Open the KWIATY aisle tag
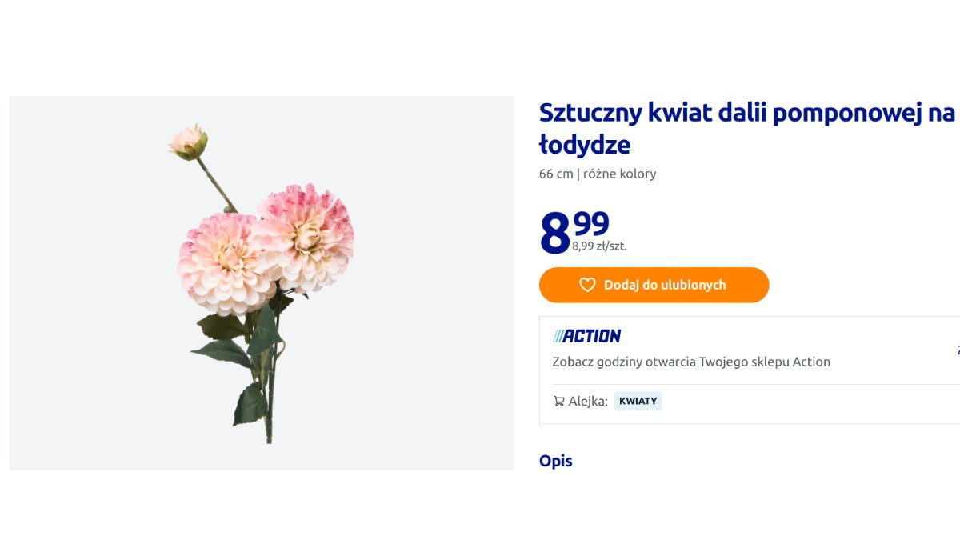Screen dimensions: 960x560 pyautogui.click(x=638, y=401)
